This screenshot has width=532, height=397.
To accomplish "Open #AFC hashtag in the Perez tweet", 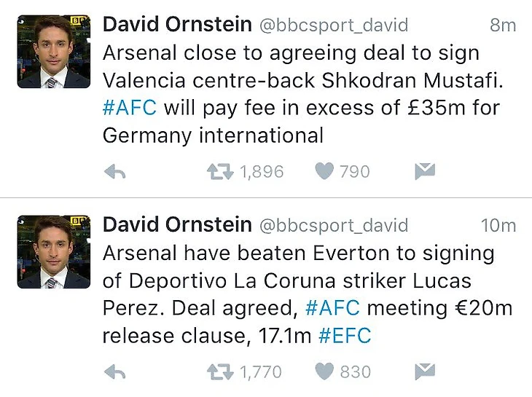I will pos(332,308).
